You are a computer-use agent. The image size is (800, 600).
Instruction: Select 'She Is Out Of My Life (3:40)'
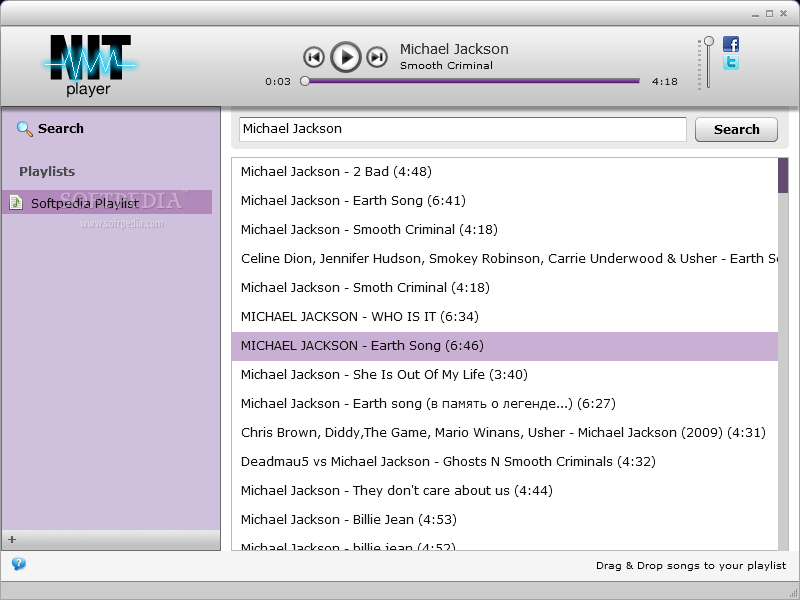click(505, 375)
